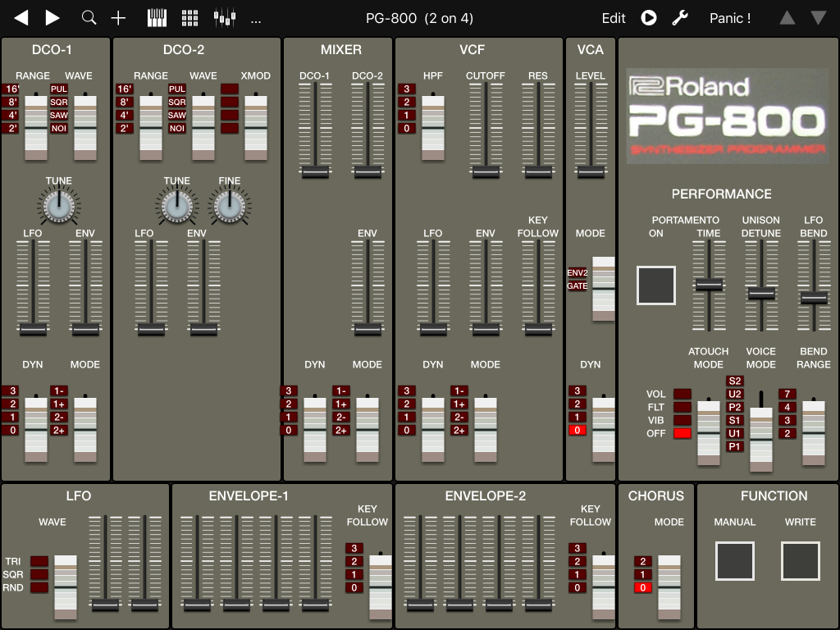Select aftertouch VOL indicator

(x=682, y=395)
